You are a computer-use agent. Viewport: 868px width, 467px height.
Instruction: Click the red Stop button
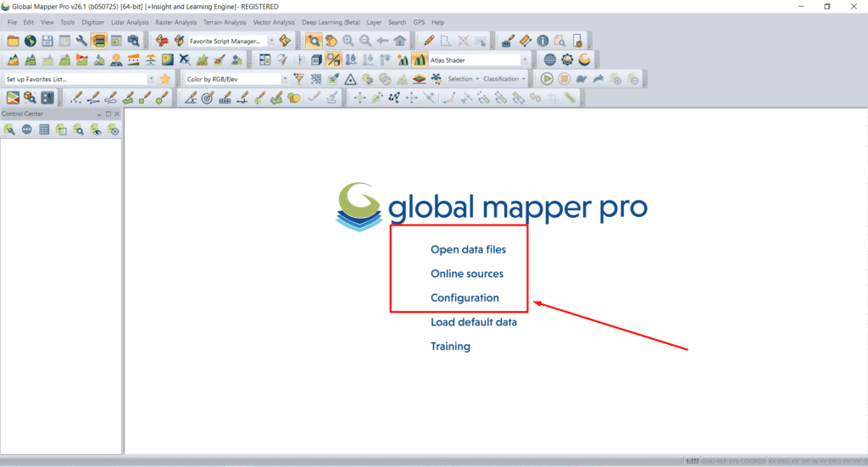(564, 79)
